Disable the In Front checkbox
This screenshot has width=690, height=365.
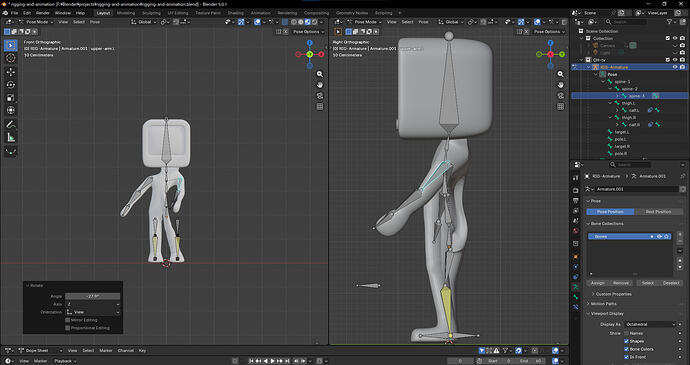[627, 357]
